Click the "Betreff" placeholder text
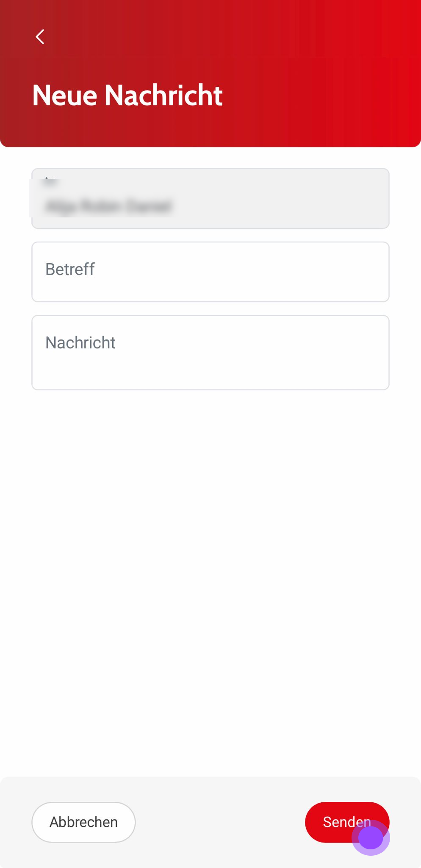Viewport: 421px width, 868px height. [x=70, y=269]
